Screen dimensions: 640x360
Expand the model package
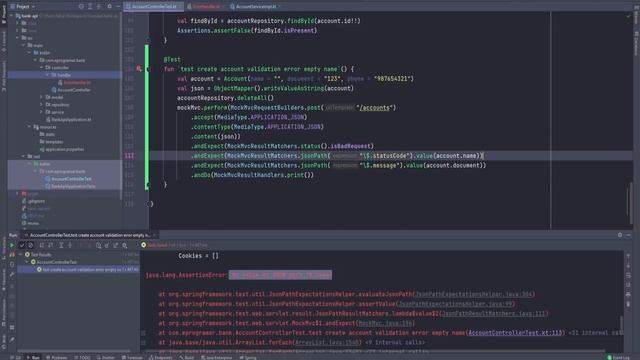click(41, 97)
